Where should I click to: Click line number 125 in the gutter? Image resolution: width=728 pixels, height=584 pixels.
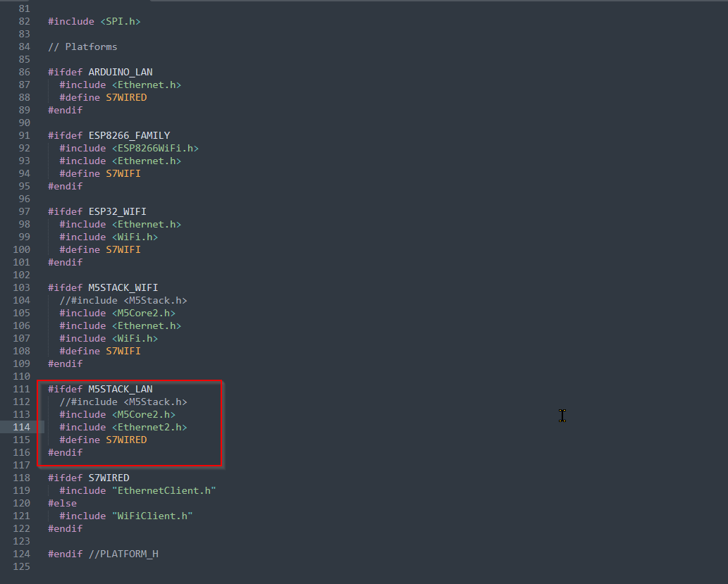pyautogui.click(x=21, y=567)
